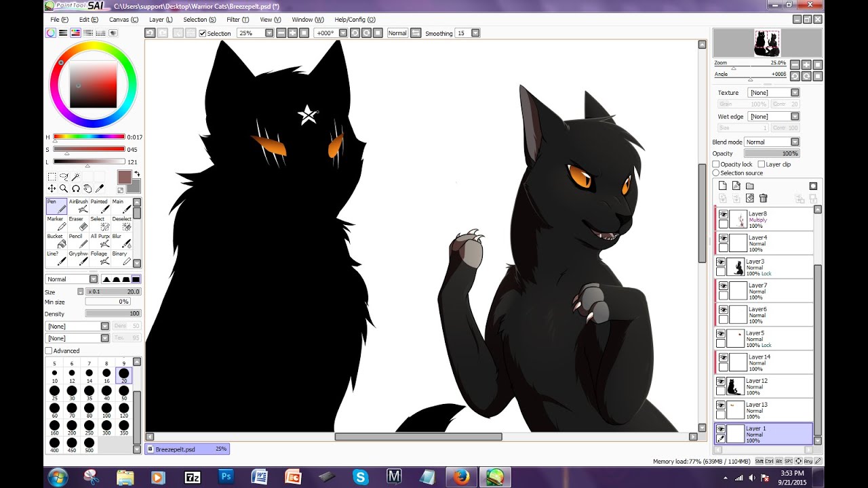Click the Normal view mode button
The height and width of the screenshot is (488, 868).
pyautogui.click(x=397, y=33)
